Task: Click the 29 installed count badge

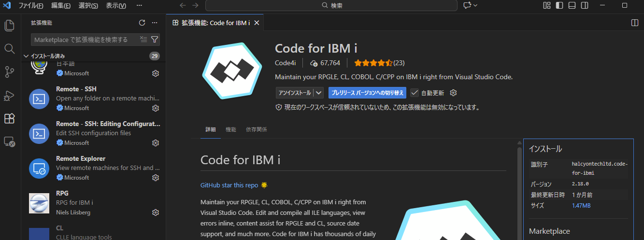Action: [155, 56]
